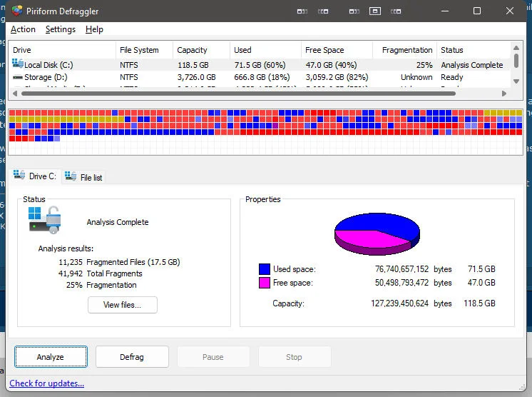532x397 pixels.
Task: Sort by the File System column header
Action: click(144, 50)
